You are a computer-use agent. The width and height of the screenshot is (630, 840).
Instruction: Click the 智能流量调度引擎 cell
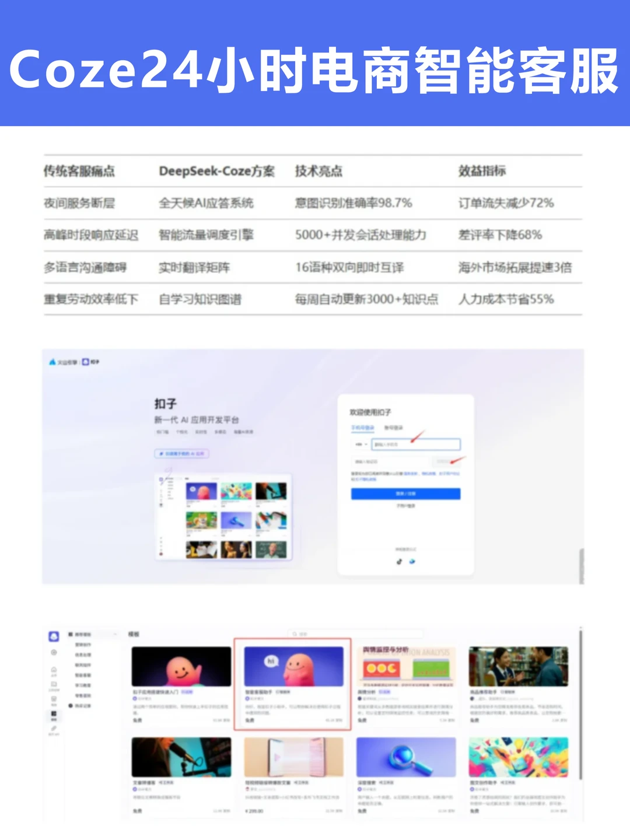[x=206, y=235]
